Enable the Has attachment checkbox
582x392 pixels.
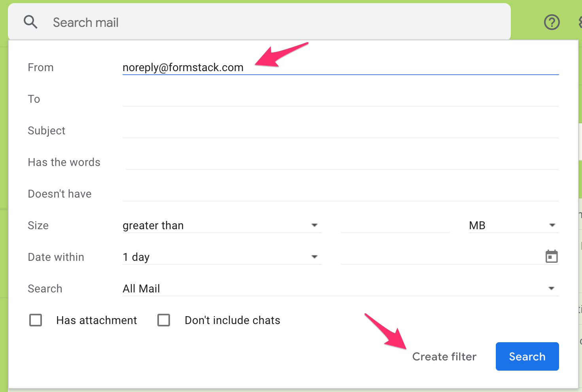[36, 320]
